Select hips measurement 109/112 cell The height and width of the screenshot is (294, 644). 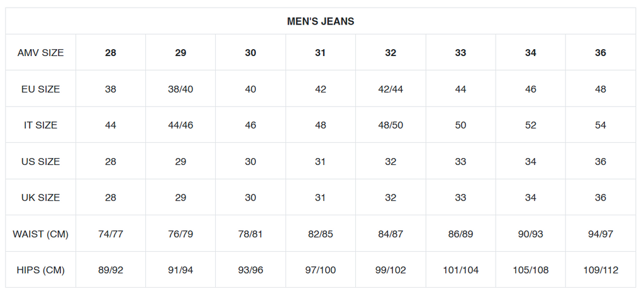point(601,271)
